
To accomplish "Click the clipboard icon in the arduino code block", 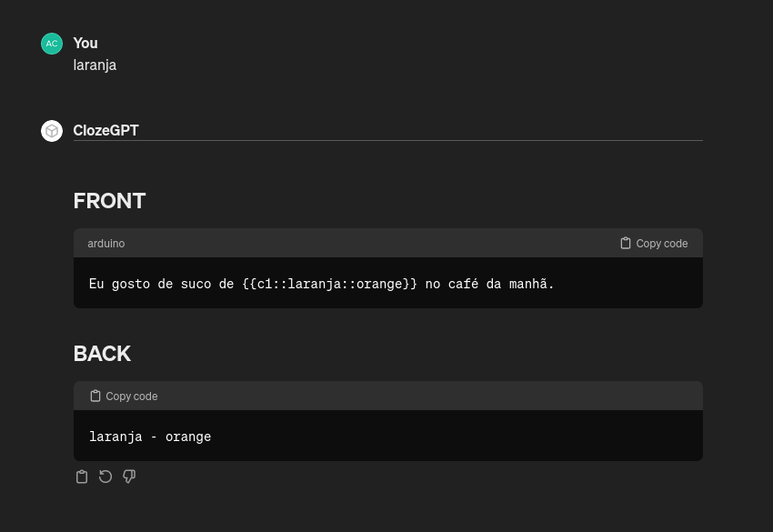I will tap(625, 243).
